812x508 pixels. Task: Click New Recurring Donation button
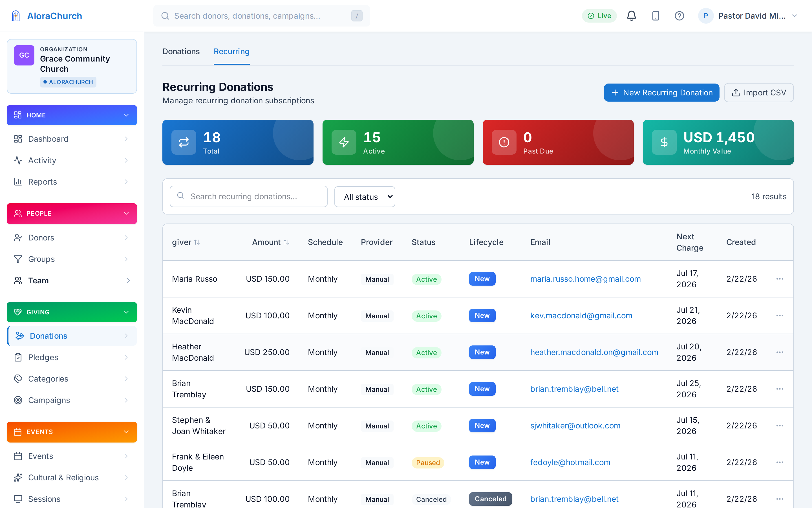coord(661,92)
